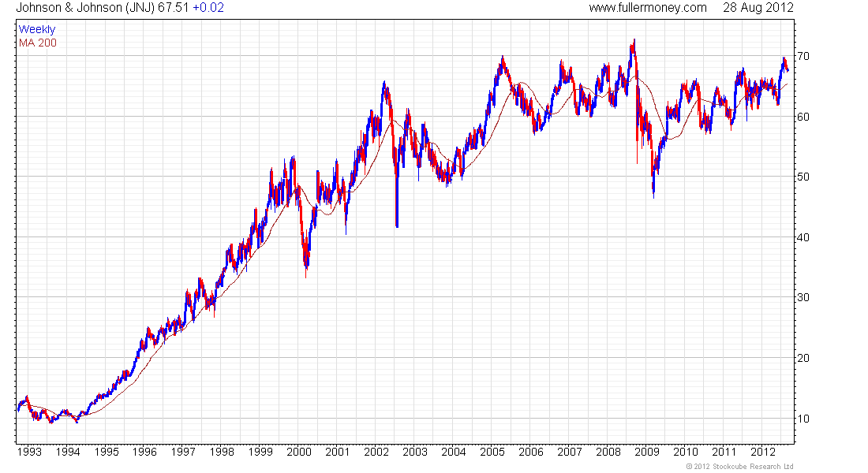Click the 50 price axis label

pos(803,177)
